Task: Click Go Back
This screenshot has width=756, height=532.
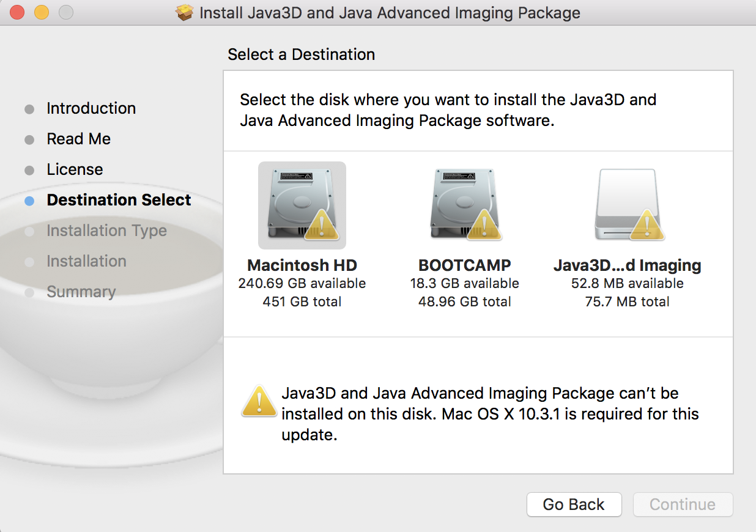Action: coord(573,504)
